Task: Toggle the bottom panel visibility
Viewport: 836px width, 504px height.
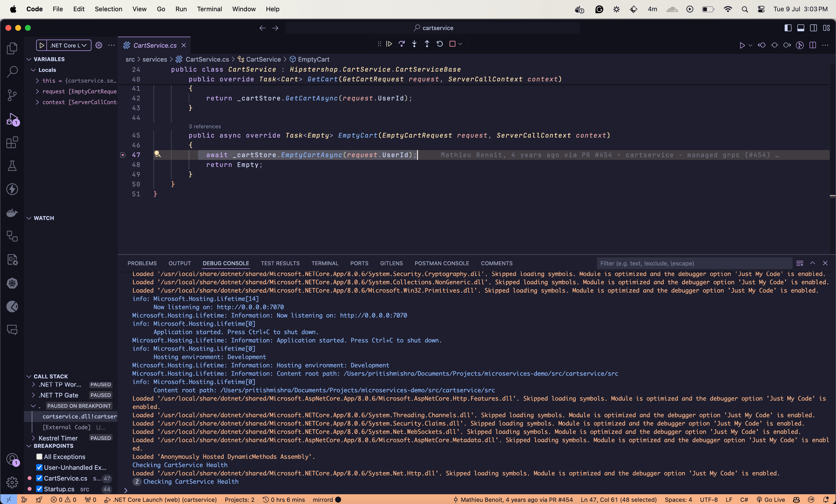Action: [801, 28]
